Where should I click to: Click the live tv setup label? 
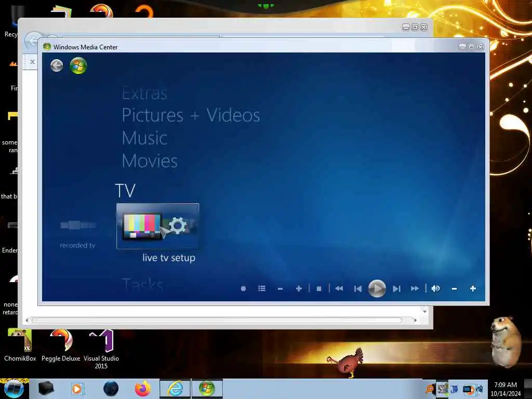click(169, 258)
